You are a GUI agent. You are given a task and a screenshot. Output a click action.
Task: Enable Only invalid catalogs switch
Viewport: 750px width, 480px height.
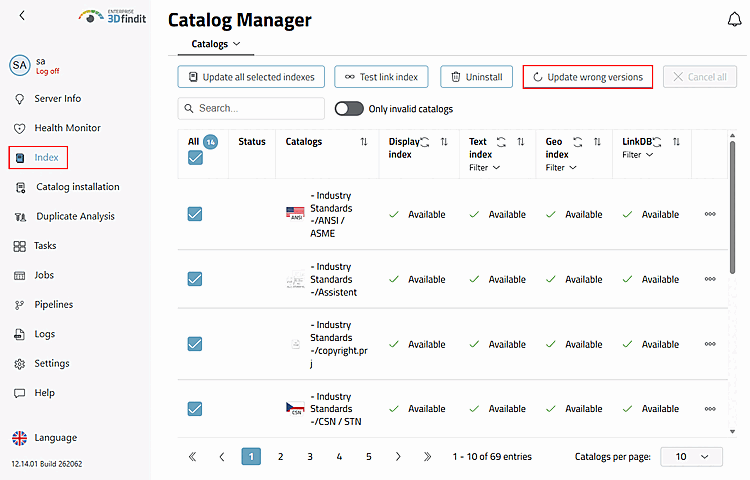pos(349,109)
